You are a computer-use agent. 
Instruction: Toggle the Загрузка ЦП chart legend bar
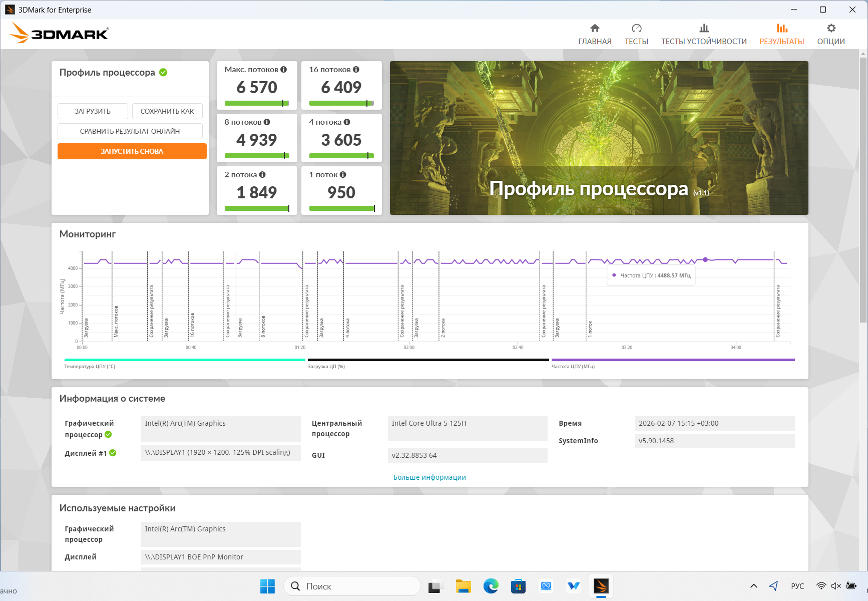pyautogui.click(x=428, y=360)
